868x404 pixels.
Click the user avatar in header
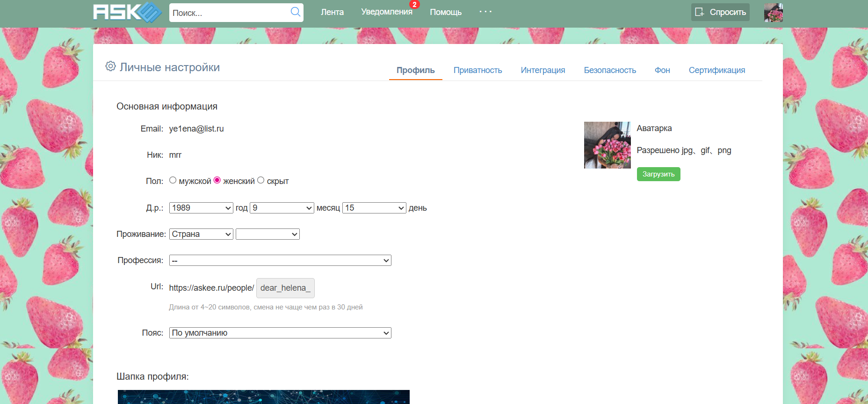click(773, 13)
